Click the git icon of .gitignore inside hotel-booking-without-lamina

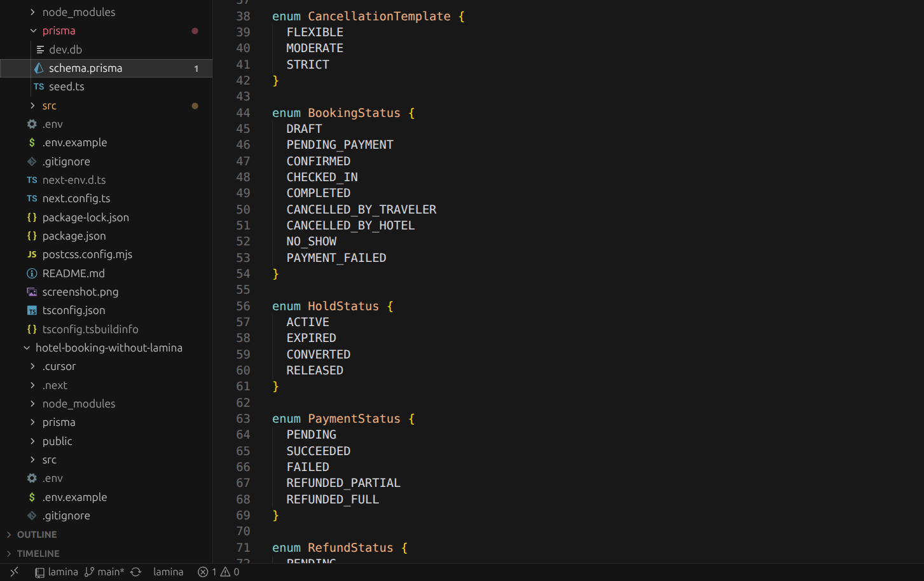pos(32,516)
